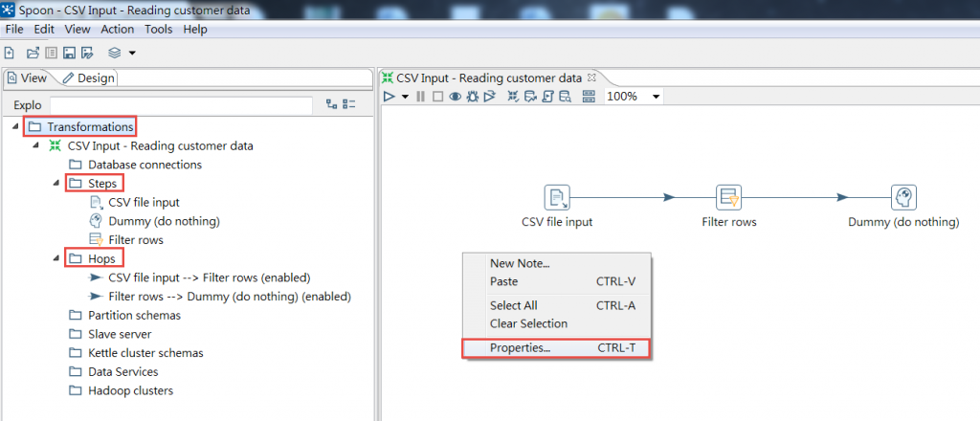This screenshot has width=980, height=421.
Task: Verify the transformation icon
Action: 513,97
